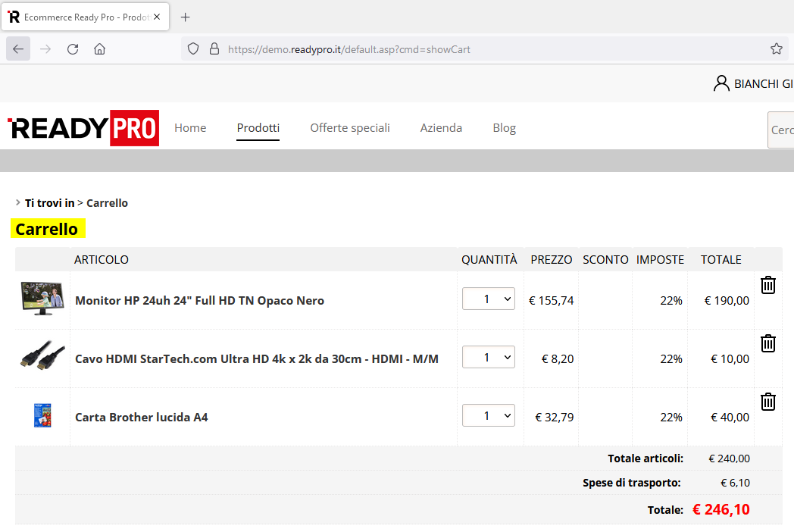794x532 pixels.
Task: Click the padlock site security icon
Action: pyautogui.click(x=214, y=49)
